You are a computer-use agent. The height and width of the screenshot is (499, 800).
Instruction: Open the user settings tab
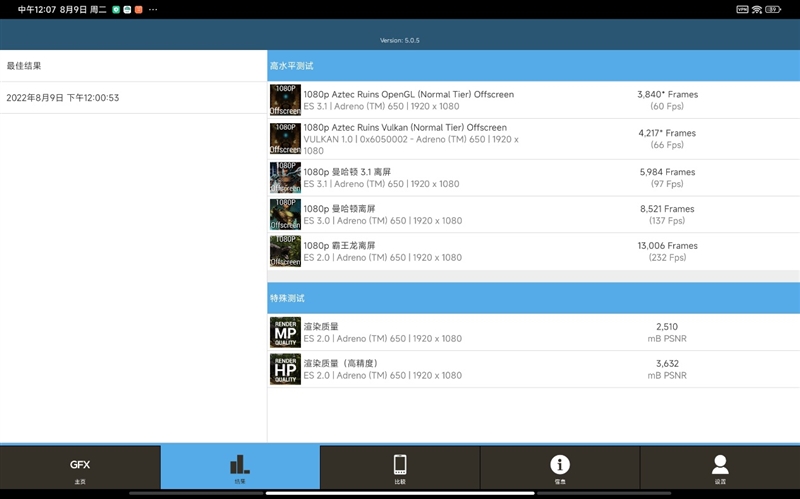point(720,467)
